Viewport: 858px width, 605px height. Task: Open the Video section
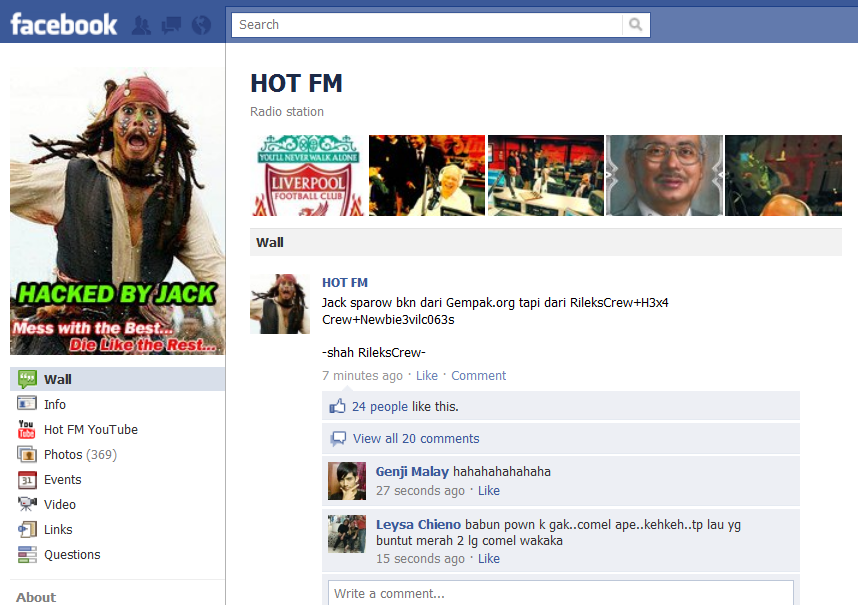[x=60, y=504]
